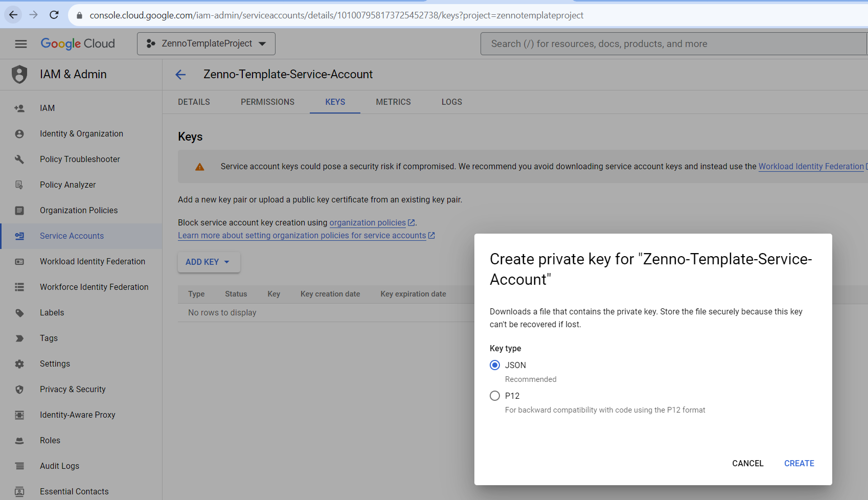The height and width of the screenshot is (500, 868).
Task: Click the Roles icon in sidebar
Action: click(19, 441)
